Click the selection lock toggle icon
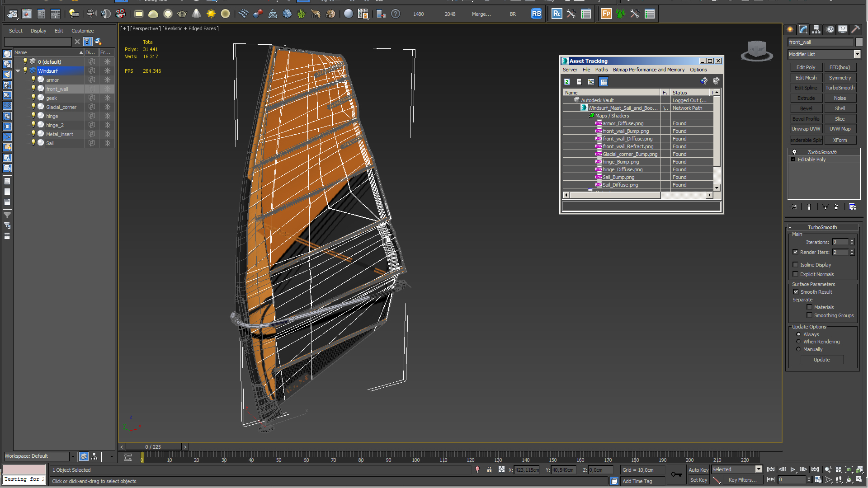Image resolution: width=868 pixels, height=488 pixels. [x=489, y=470]
